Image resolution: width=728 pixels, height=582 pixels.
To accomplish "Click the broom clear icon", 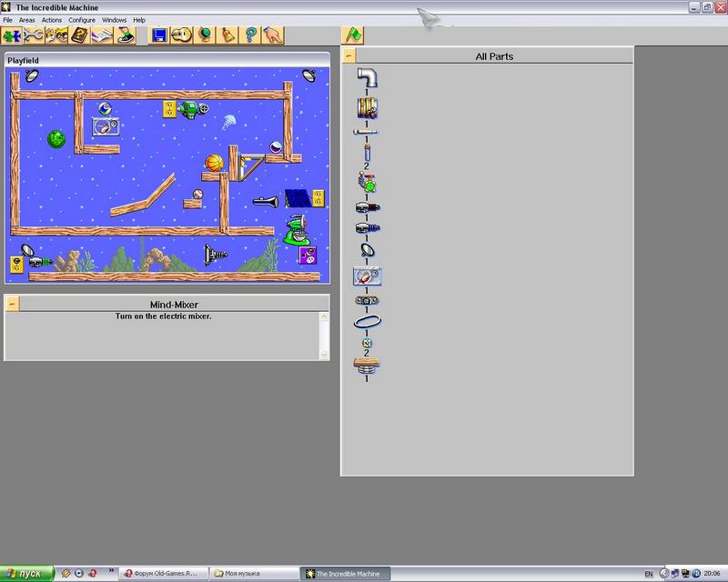I will (x=227, y=35).
